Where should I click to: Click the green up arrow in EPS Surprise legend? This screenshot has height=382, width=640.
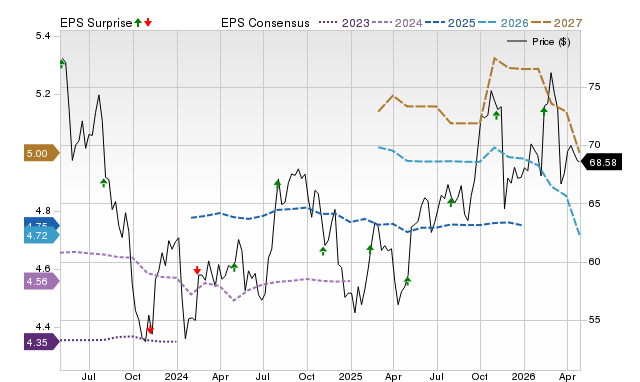pos(138,23)
